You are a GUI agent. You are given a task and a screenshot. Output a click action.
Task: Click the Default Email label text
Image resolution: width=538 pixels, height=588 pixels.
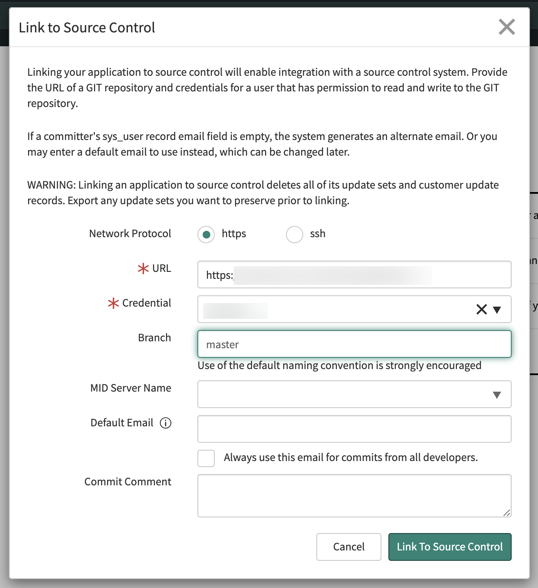122,423
